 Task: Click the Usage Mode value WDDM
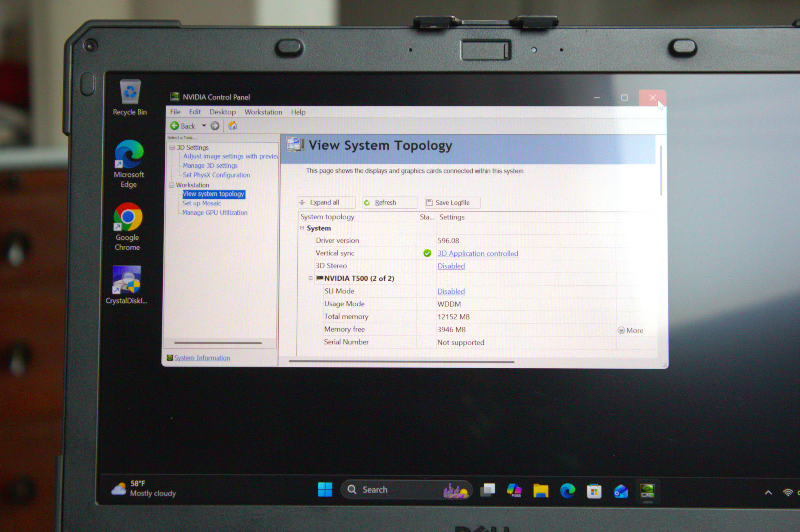[449, 304]
